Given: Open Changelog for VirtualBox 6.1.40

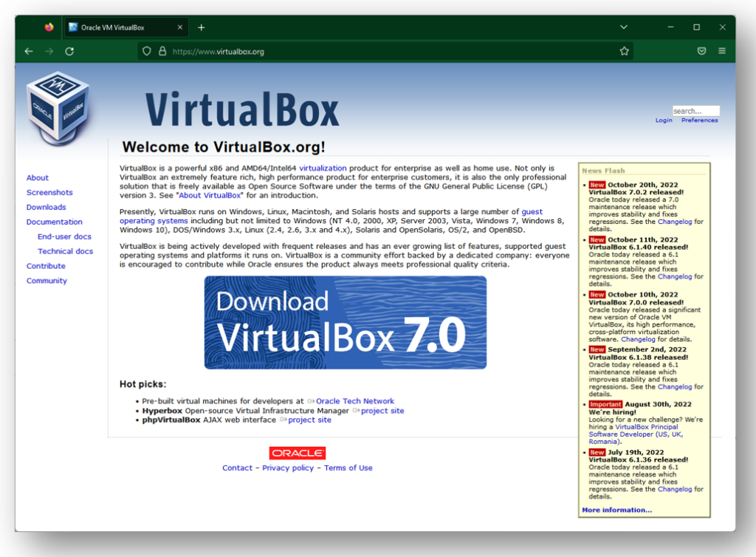Looking at the screenshot, I should (x=675, y=277).
